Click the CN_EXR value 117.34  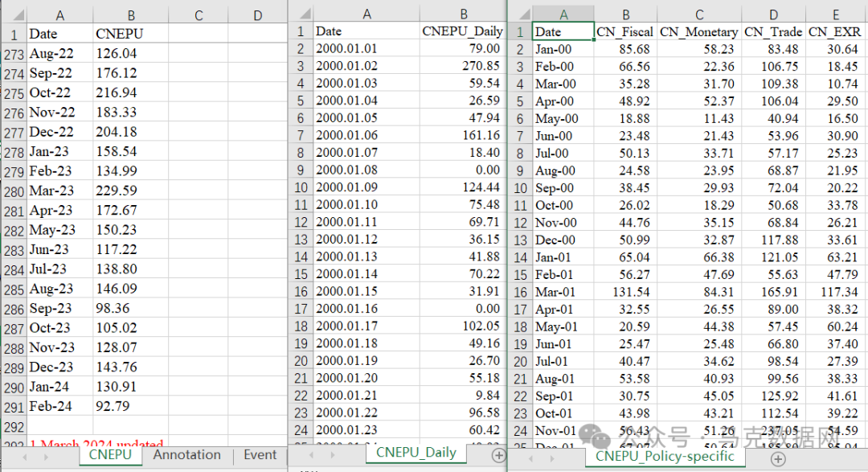835,292
